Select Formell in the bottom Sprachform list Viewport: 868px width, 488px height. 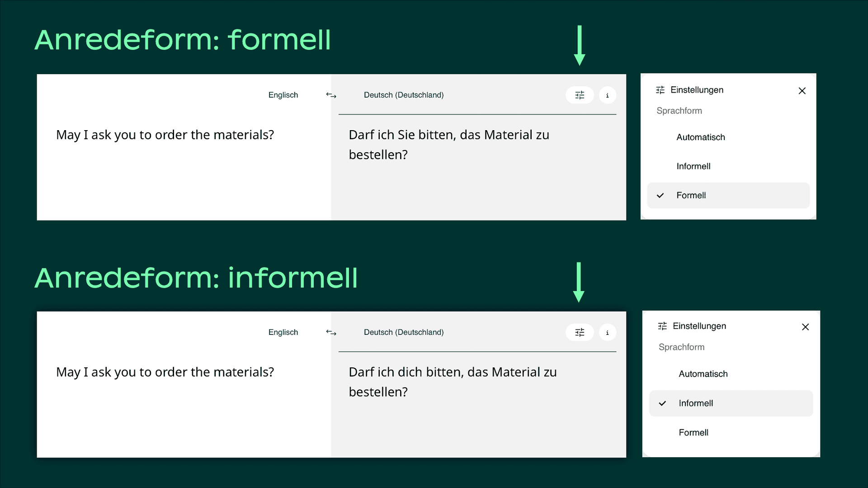[x=693, y=432]
